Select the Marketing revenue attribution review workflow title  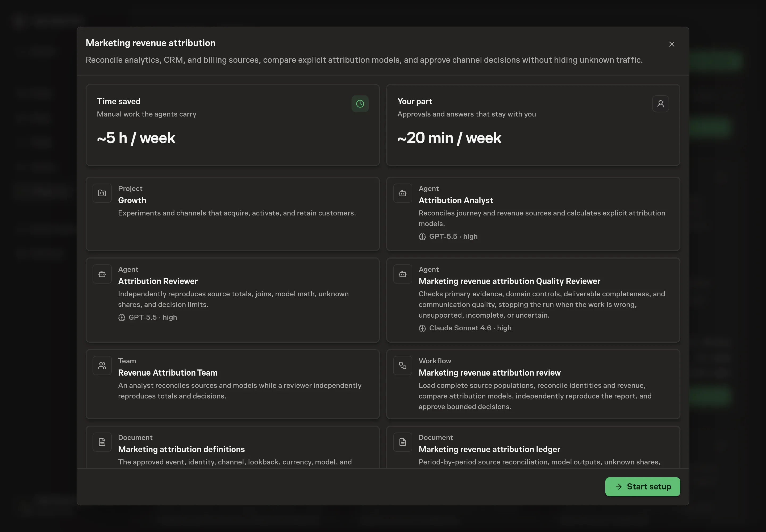tap(490, 373)
